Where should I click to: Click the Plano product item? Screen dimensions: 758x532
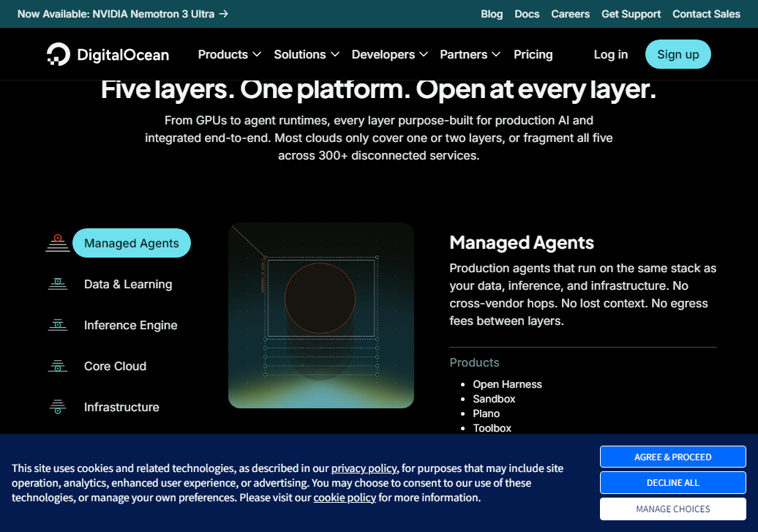click(487, 413)
